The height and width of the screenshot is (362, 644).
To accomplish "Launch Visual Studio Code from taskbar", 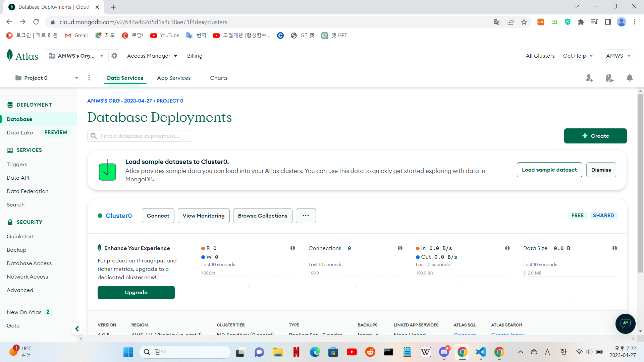I will (x=481, y=352).
